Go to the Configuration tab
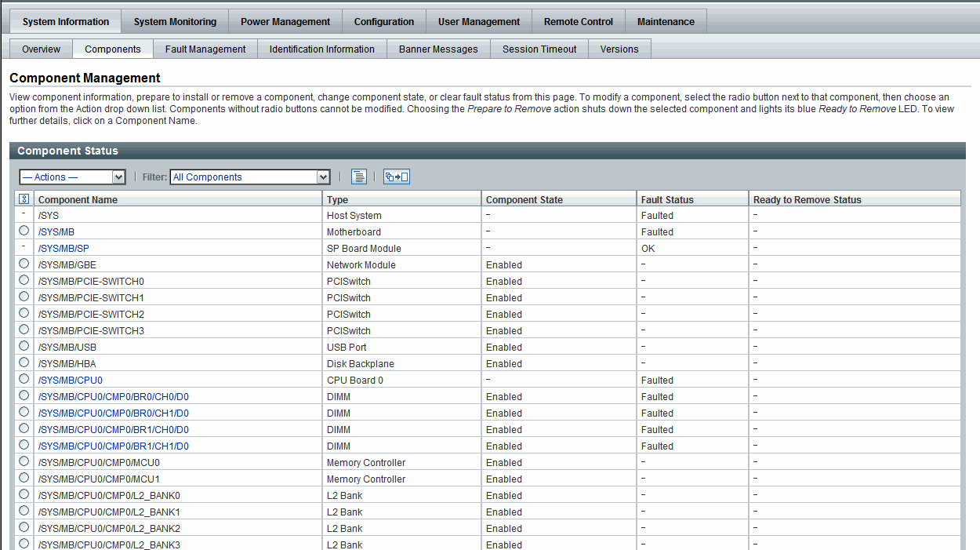 point(384,22)
